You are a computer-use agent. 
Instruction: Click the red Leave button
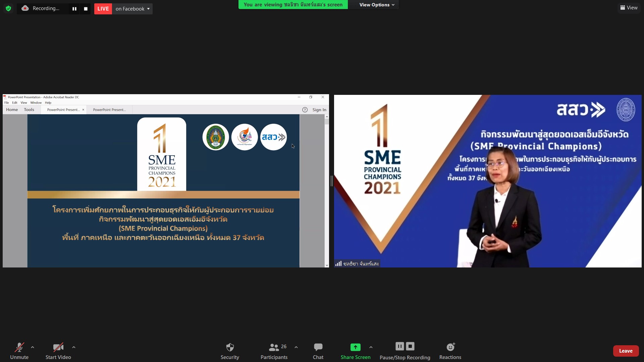[x=626, y=351]
